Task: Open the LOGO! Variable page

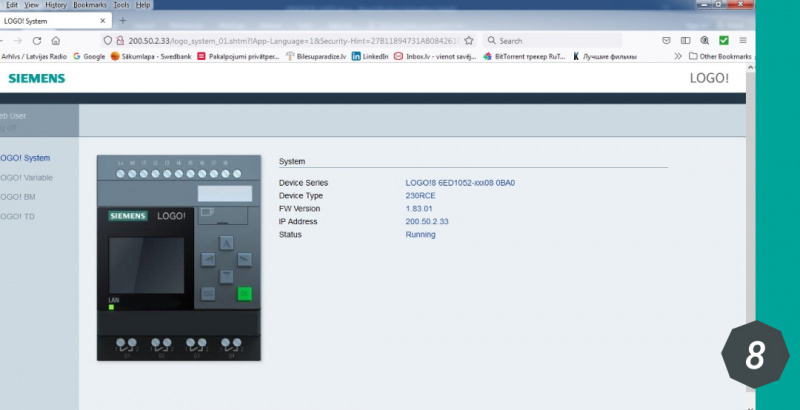Action: click(x=27, y=177)
